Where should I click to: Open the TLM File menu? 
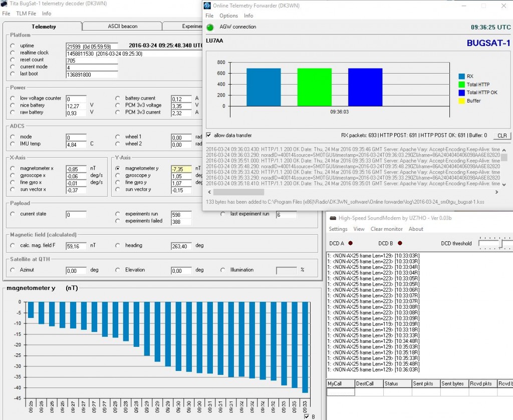coord(26,14)
